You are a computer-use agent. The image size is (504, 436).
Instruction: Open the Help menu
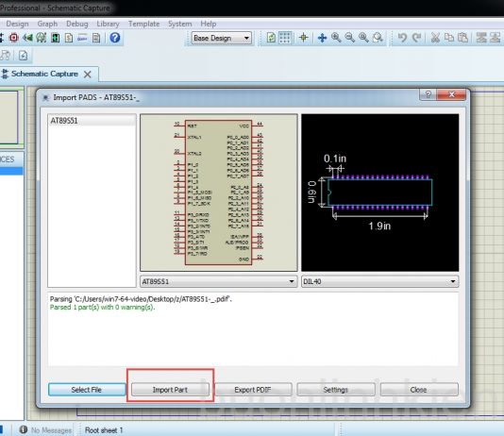click(x=209, y=24)
